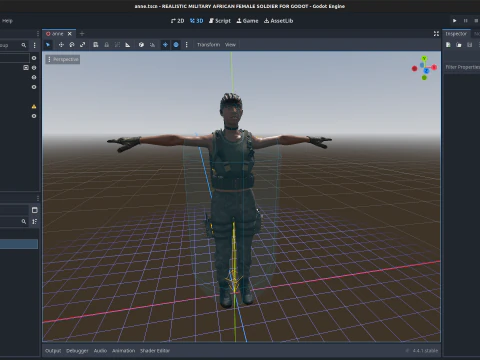This screenshot has width=480, height=360.
Task: Toggle preview environment globe button
Action: pos(176,45)
